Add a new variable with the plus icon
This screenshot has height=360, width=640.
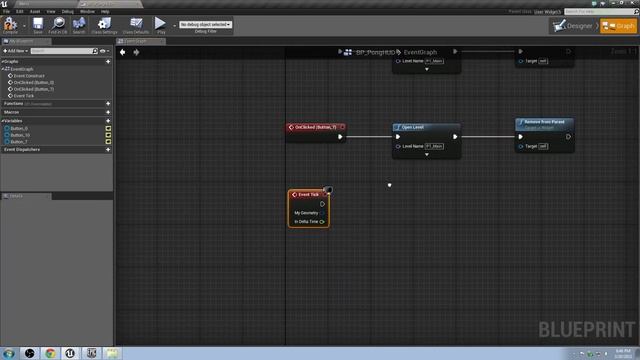[x=108, y=121]
